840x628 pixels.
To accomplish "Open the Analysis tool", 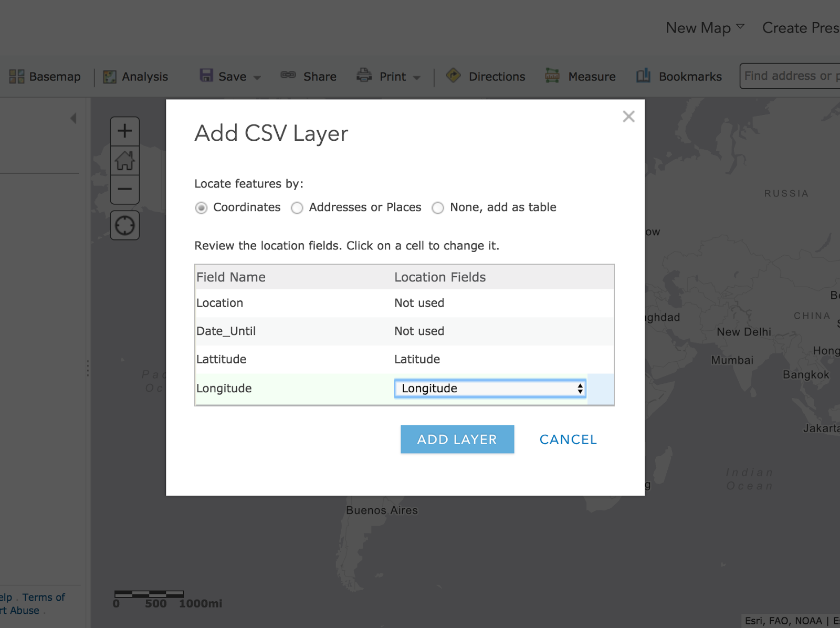I will [135, 77].
